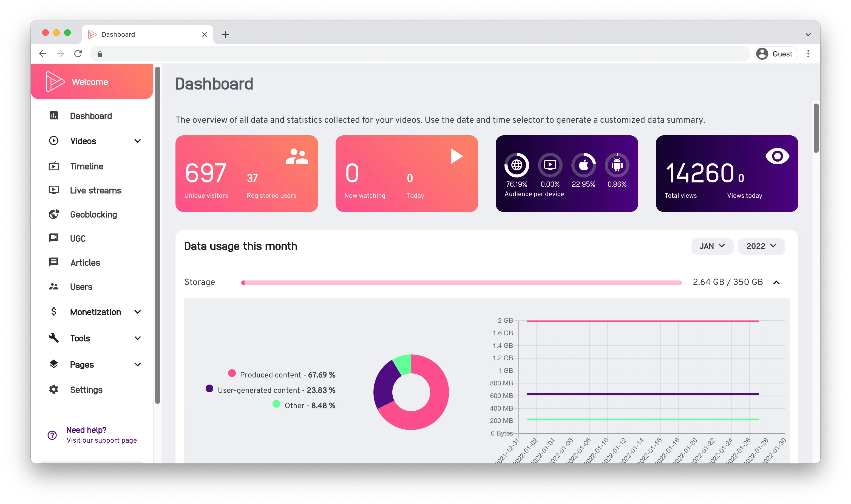This screenshot has height=504, width=851.
Task: Click the Articles comment icon
Action: click(54, 262)
